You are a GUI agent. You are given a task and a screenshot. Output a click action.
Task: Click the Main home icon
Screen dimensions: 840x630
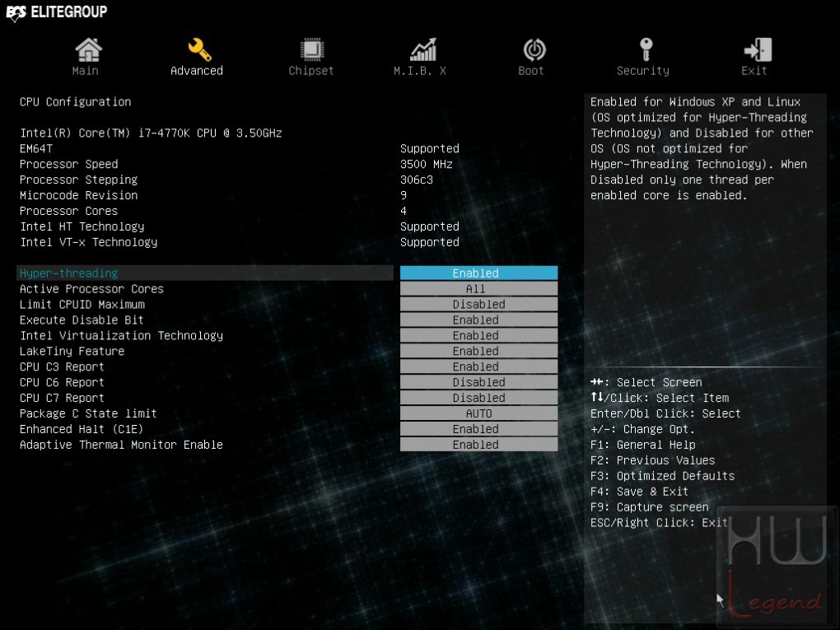pyautogui.click(x=88, y=49)
